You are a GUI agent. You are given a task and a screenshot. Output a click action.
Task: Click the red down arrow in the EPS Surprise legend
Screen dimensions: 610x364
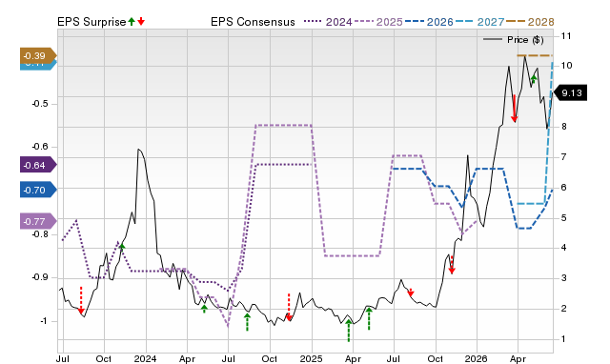[x=141, y=21]
